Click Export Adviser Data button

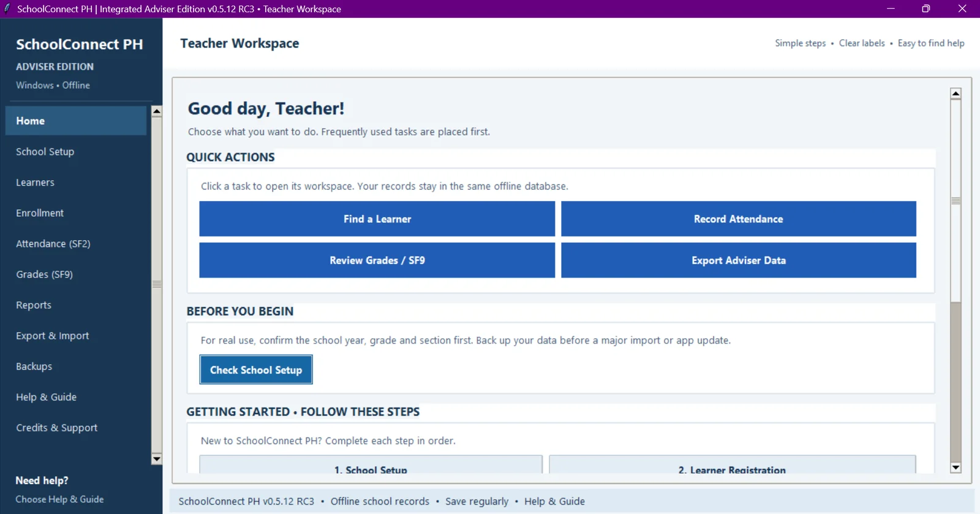(x=739, y=260)
